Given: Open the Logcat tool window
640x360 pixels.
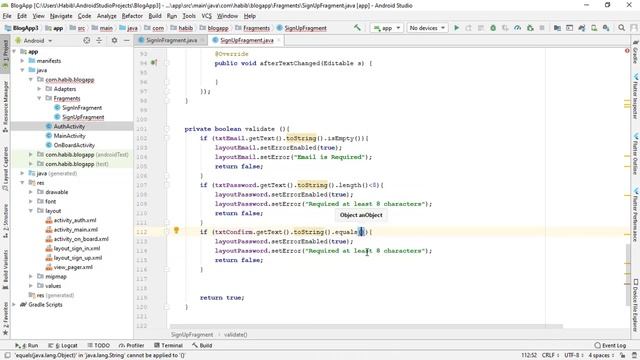Looking at the screenshot, I should pos(63,345).
